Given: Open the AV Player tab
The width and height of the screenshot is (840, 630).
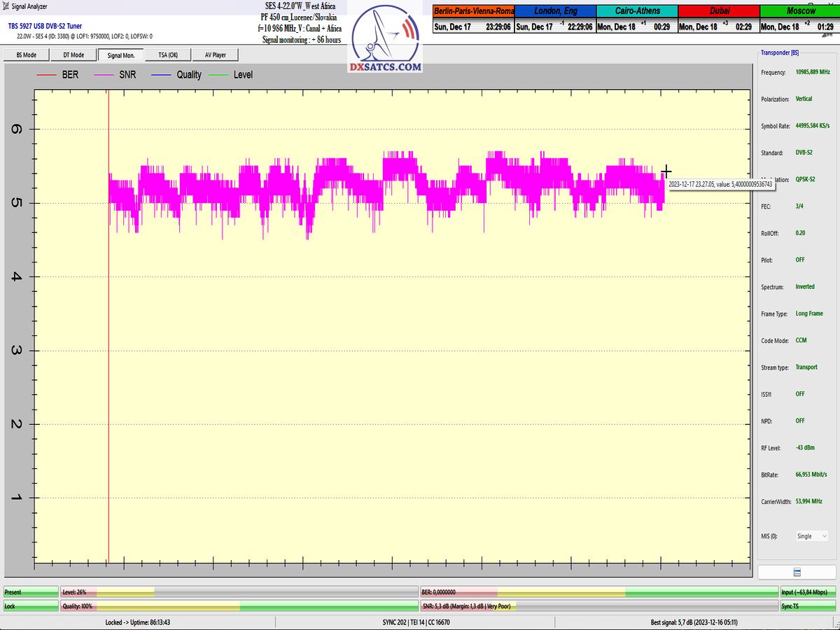Looking at the screenshot, I should [x=215, y=55].
